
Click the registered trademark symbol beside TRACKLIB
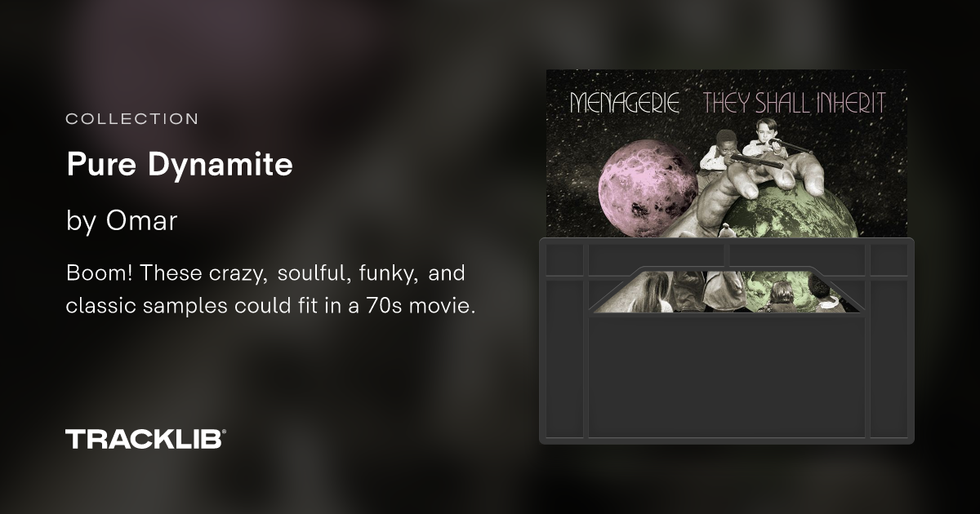(224, 432)
